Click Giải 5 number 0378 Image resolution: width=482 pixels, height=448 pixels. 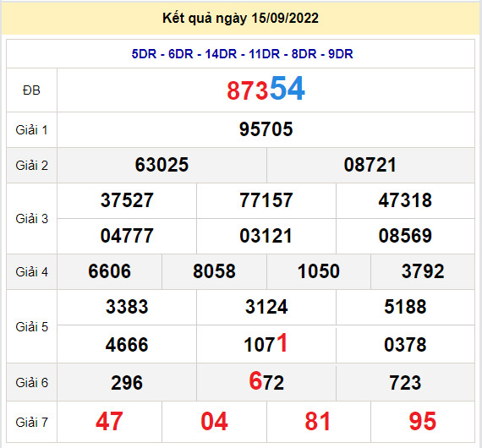click(405, 345)
